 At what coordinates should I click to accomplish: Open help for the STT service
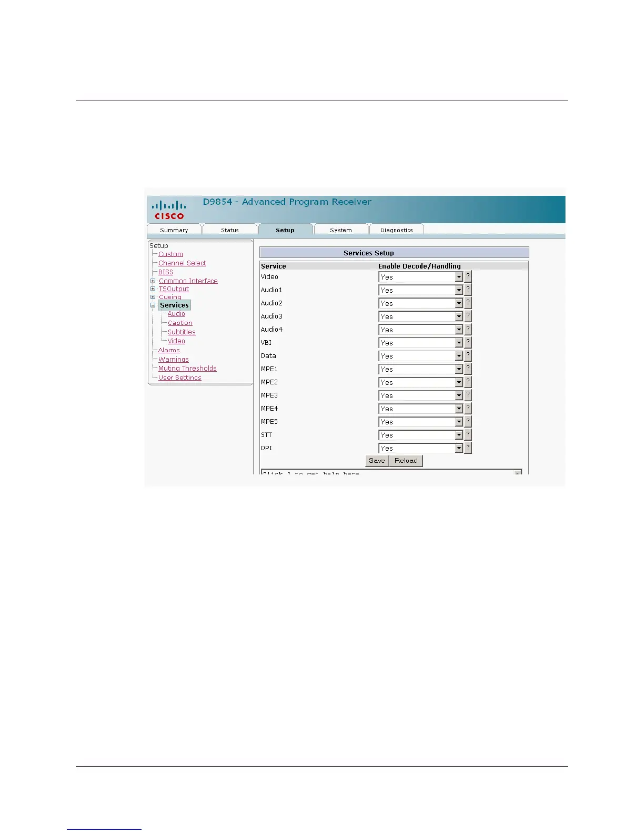(x=468, y=434)
